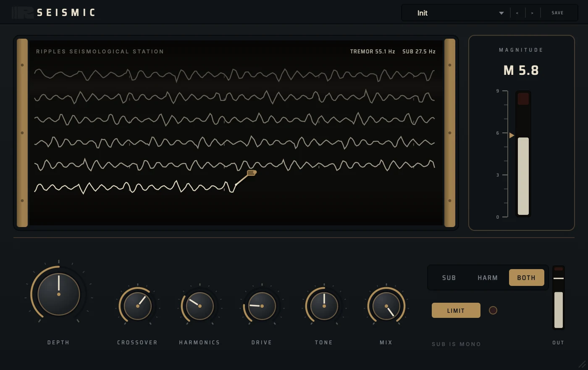Click the Seismic logo icon

click(23, 13)
